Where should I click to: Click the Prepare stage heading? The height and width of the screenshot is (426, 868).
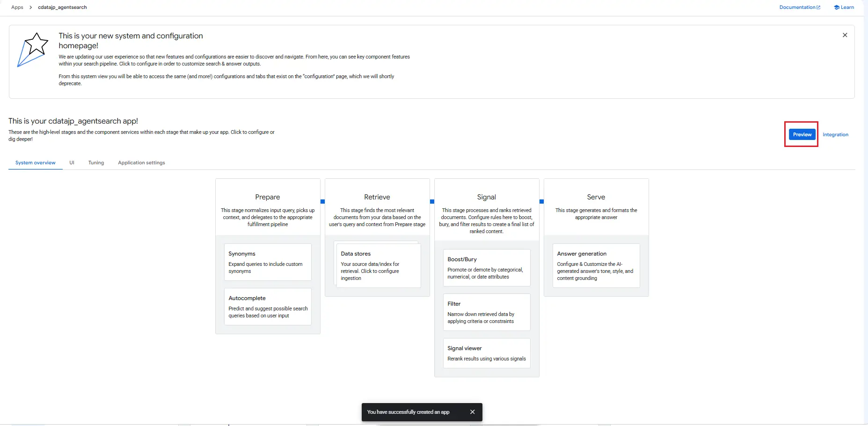click(268, 197)
